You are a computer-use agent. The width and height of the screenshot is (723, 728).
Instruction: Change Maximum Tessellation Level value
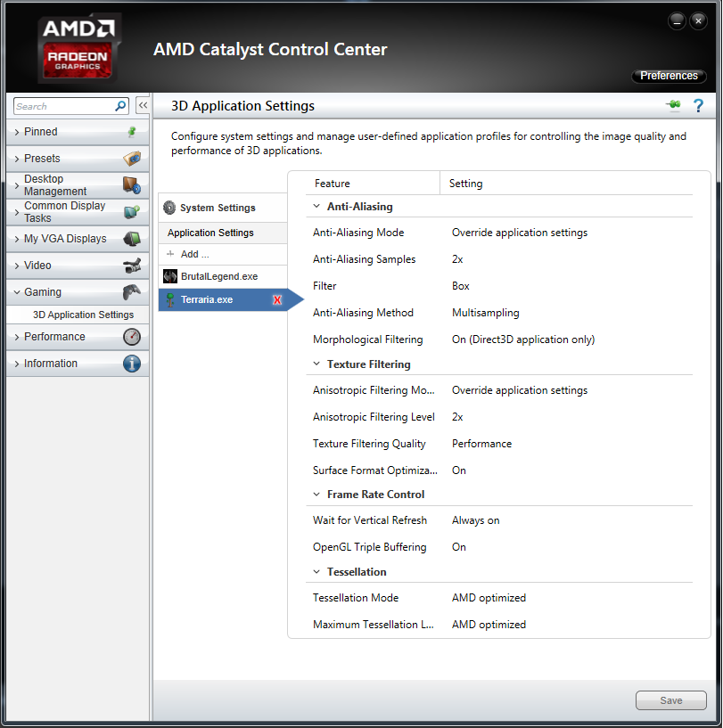click(x=489, y=625)
